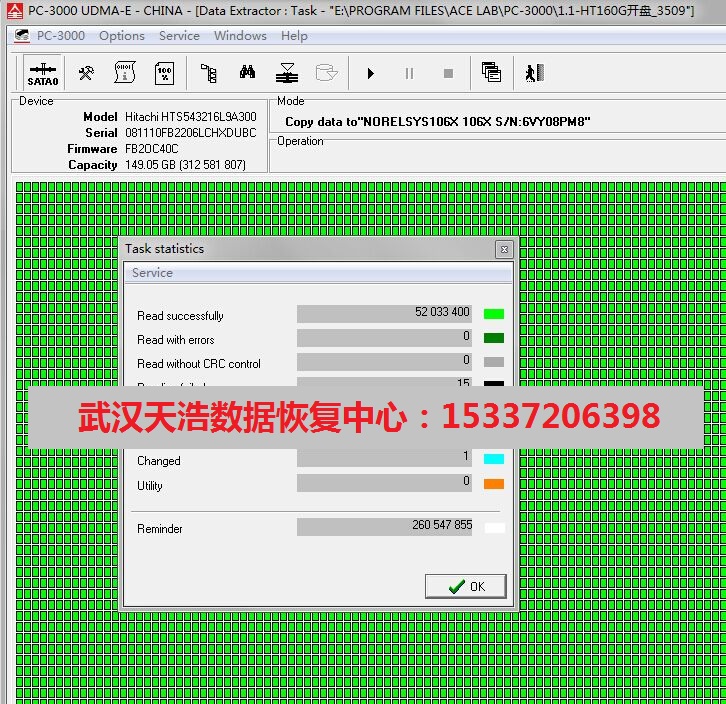Click the cascading windows icon
The height and width of the screenshot is (704, 726).
click(x=490, y=73)
